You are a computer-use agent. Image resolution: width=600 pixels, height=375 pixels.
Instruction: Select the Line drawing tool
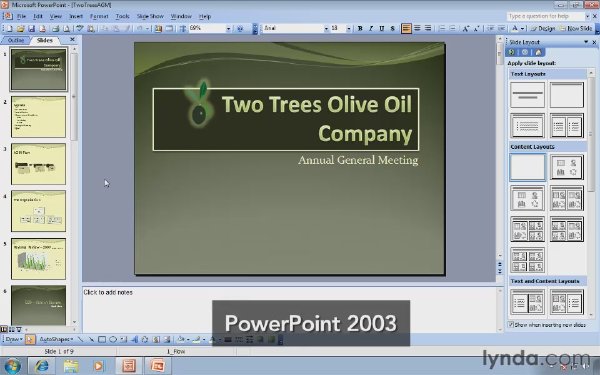80,339
